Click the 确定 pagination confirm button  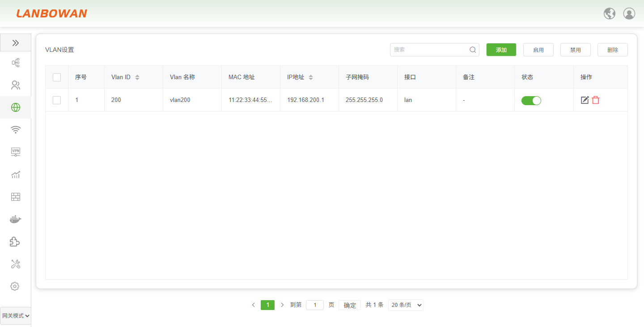[350, 305]
